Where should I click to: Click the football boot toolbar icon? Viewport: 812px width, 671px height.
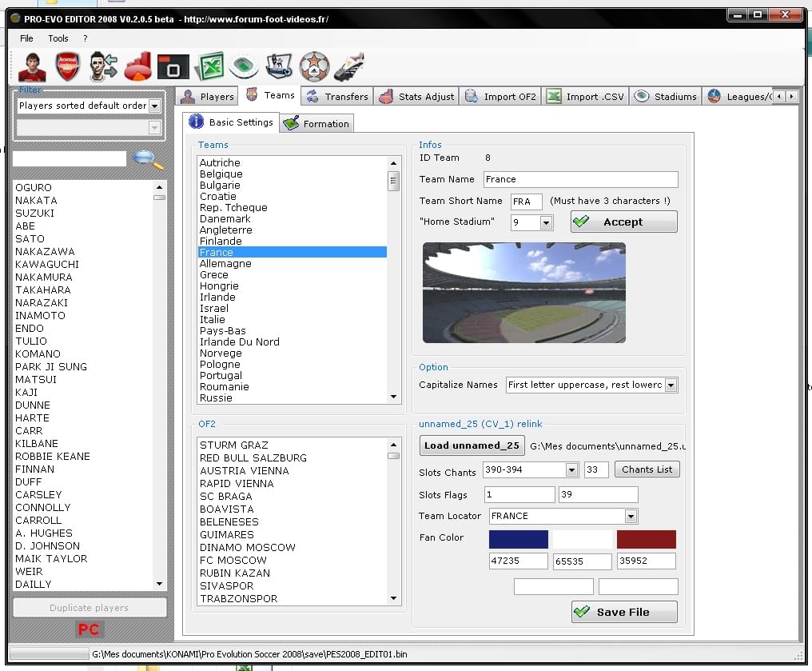(349, 67)
